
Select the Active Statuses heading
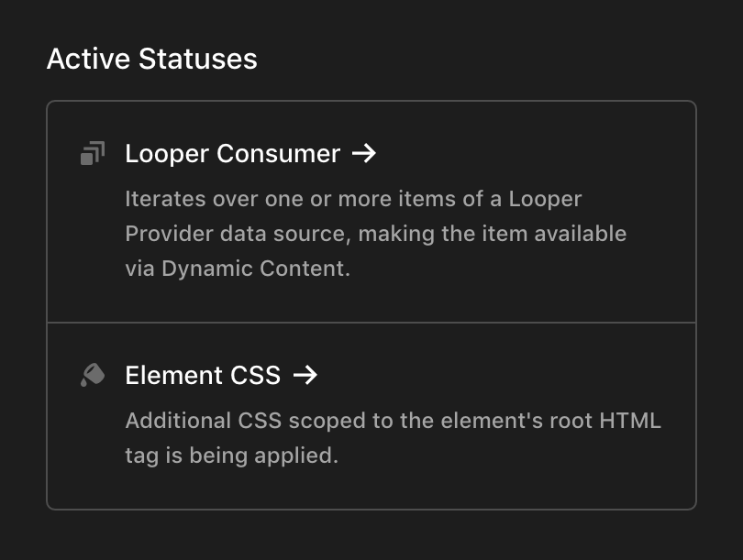click(152, 59)
